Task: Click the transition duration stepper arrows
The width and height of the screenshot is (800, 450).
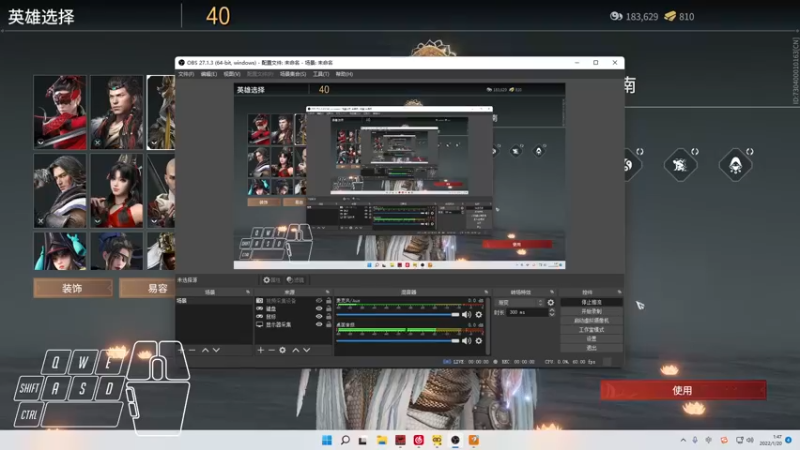Action: [552, 312]
